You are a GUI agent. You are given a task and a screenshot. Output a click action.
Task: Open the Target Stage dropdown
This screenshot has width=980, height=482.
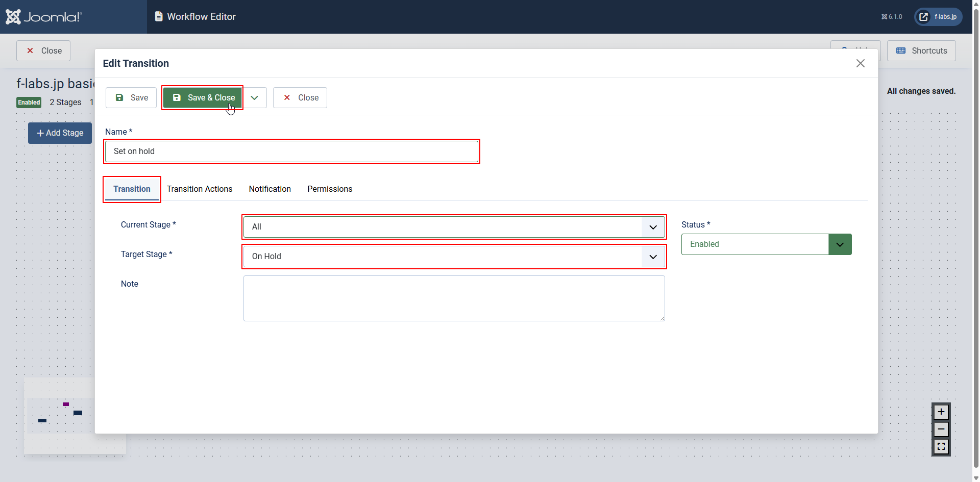point(454,257)
